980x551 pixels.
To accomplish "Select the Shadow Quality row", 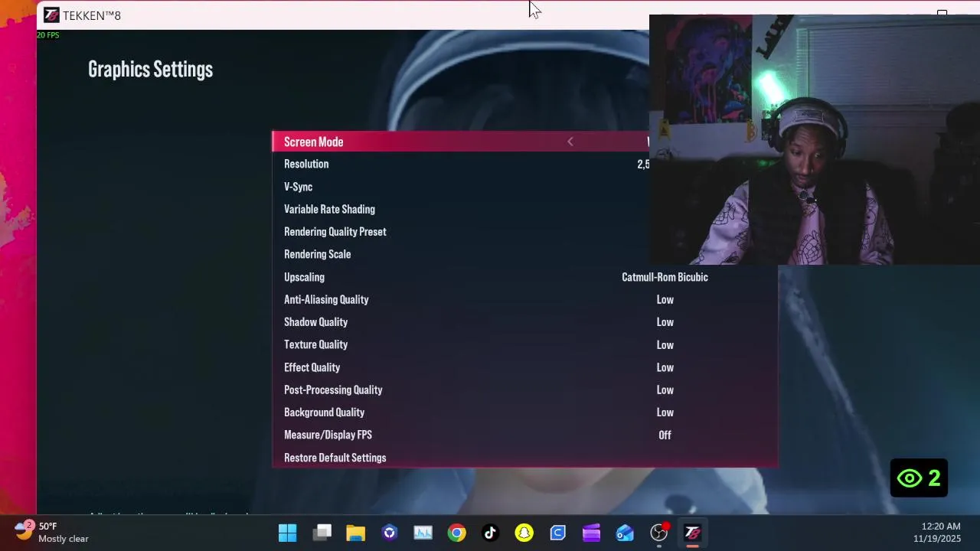I will [x=524, y=322].
